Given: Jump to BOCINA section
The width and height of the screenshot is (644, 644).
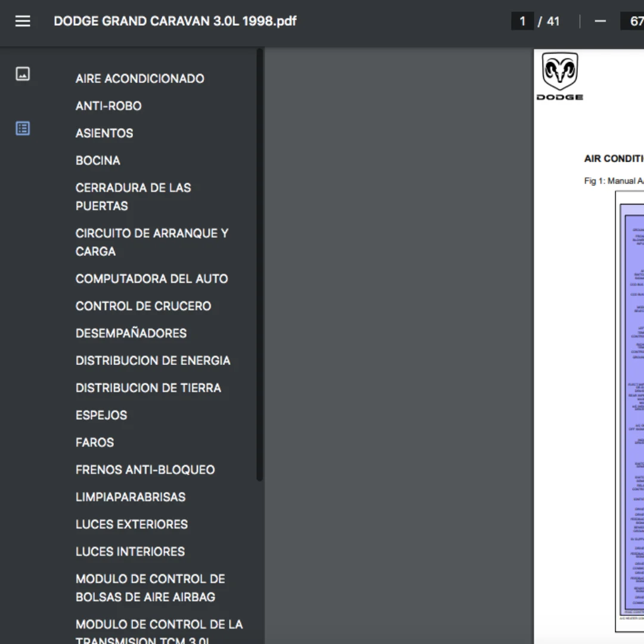Looking at the screenshot, I should coord(98,160).
